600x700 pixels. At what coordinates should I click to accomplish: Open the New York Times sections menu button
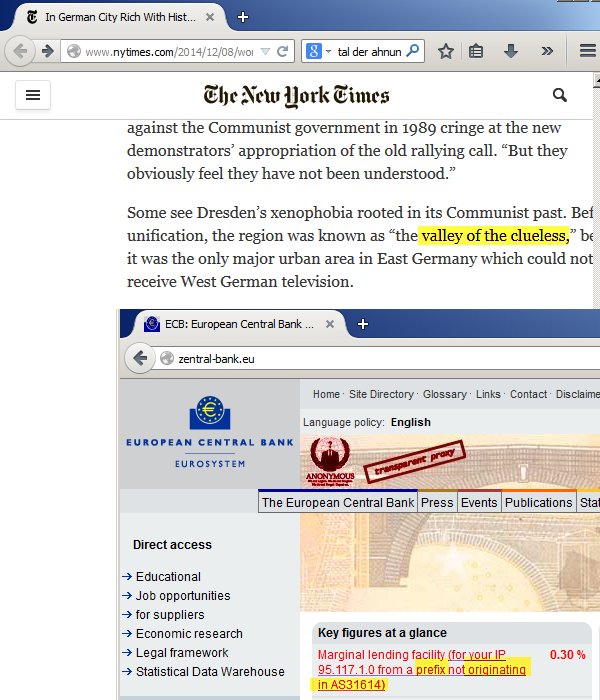[x=33, y=95]
